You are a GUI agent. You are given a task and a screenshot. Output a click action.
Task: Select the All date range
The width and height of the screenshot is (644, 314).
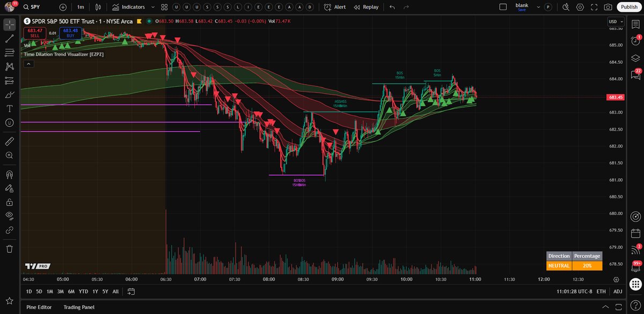pyautogui.click(x=115, y=291)
